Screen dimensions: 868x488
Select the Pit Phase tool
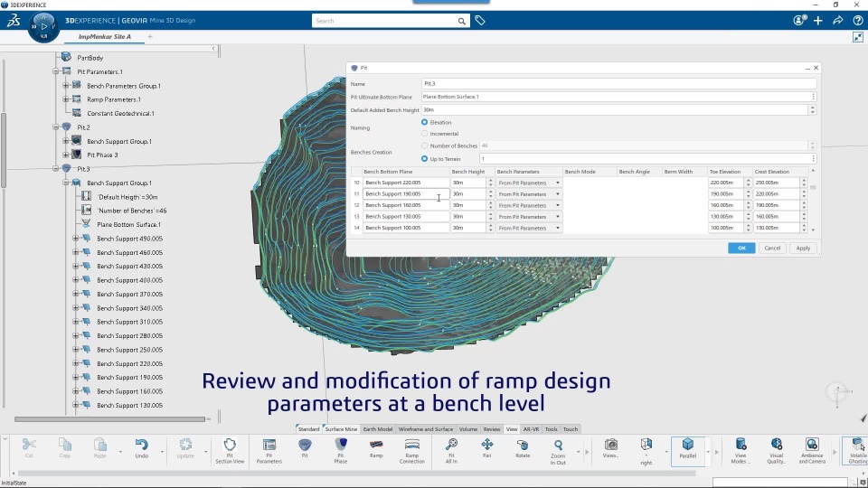point(341,450)
